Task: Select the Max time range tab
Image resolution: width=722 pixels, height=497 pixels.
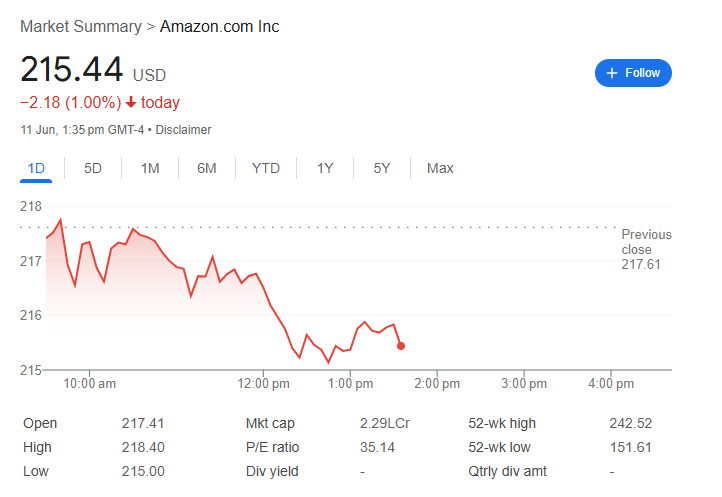Action: click(440, 168)
